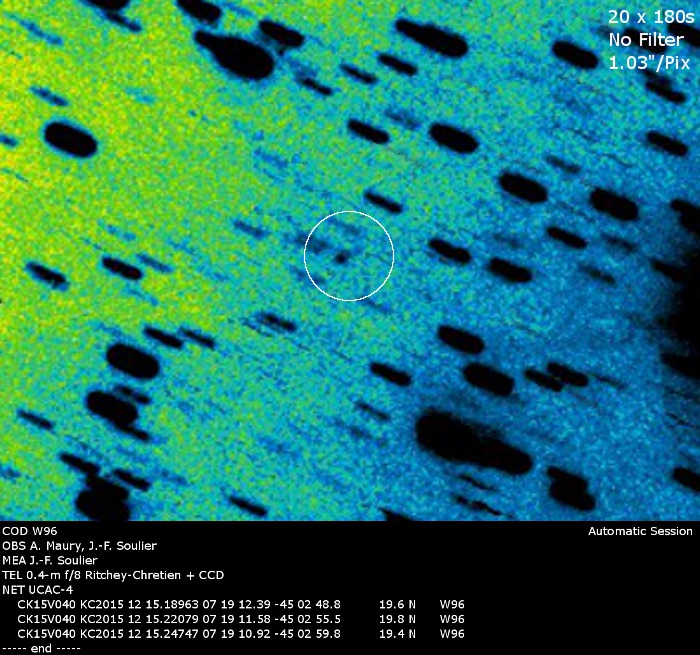
Task: Click the "TEL 0.4-m f/8 Ritchey-Chretien + CCD" line
Action: (113, 575)
